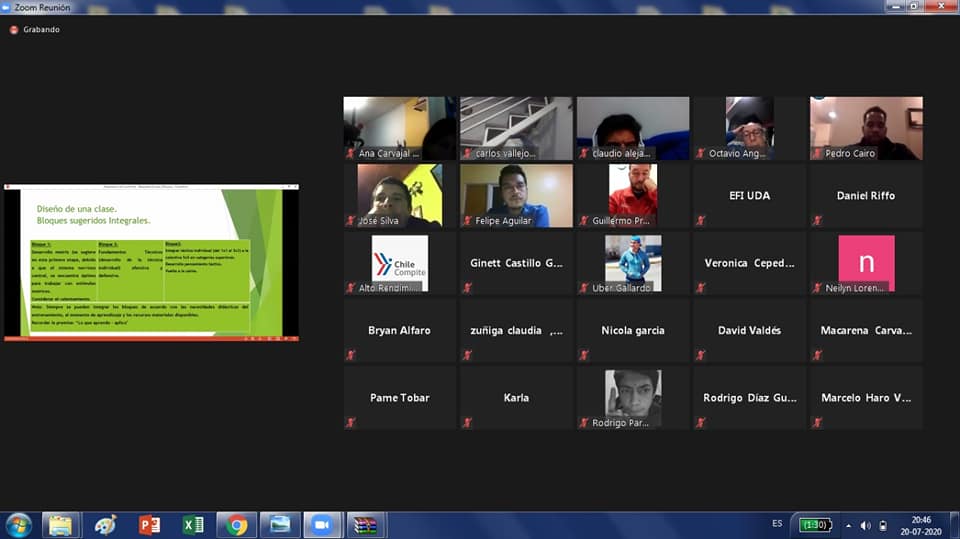Open the Paint app taskbar icon
Viewport: 960px width, 539px height.
click(106, 525)
